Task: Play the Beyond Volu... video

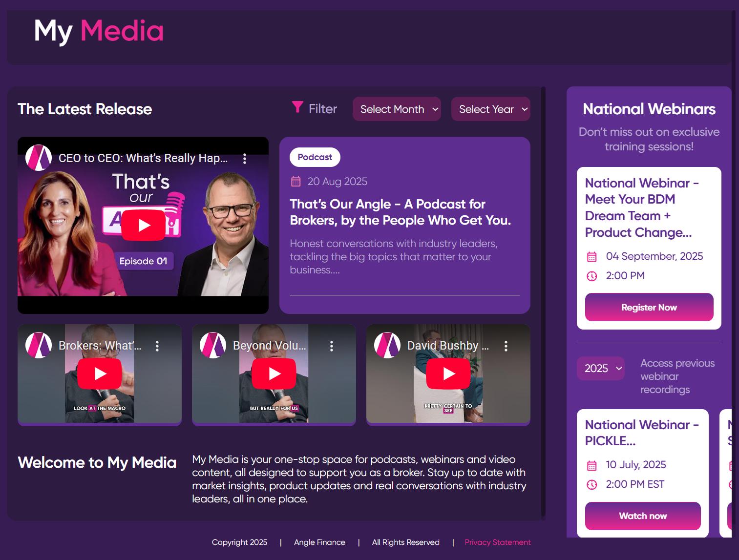Action: 274,373
